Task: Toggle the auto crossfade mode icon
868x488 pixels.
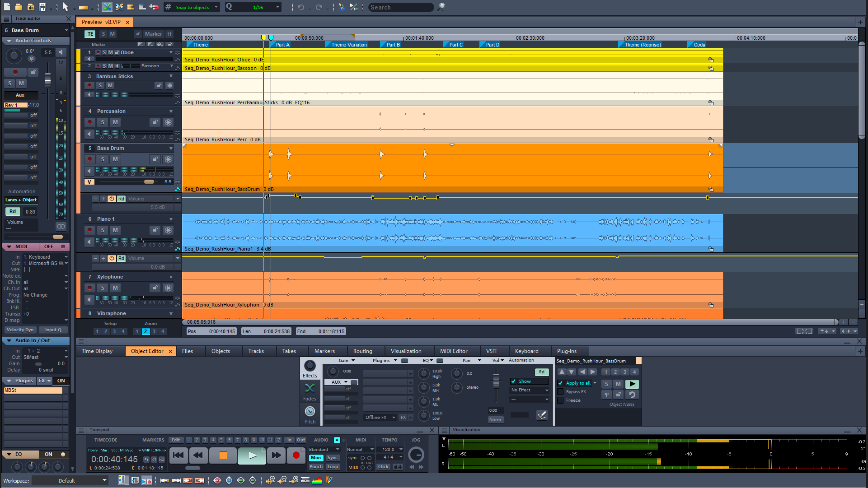Action: pyautogui.click(x=107, y=7)
